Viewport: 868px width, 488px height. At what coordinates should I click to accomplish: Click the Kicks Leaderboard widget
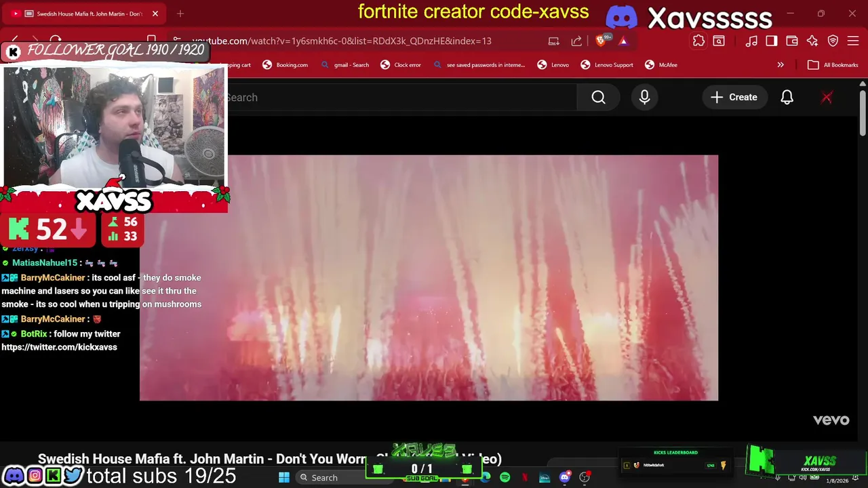coord(675,462)
